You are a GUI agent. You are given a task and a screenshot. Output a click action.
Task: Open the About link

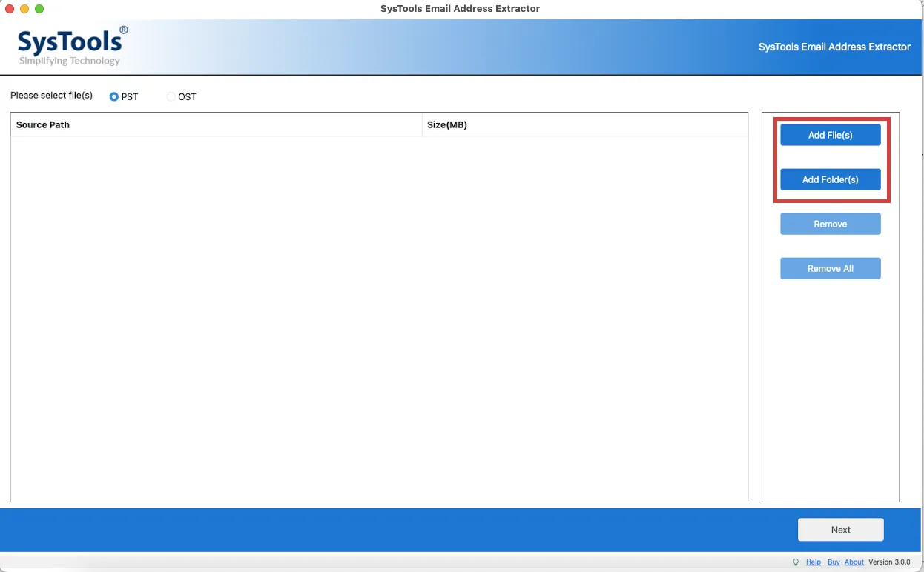coord(854,562)
